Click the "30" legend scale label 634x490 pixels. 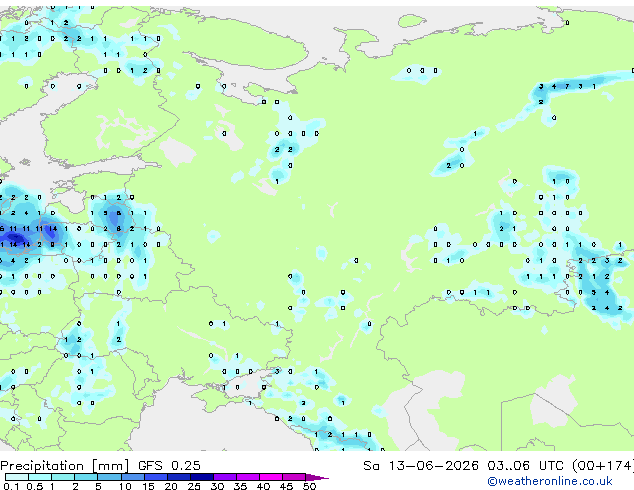tap(217, 486)
